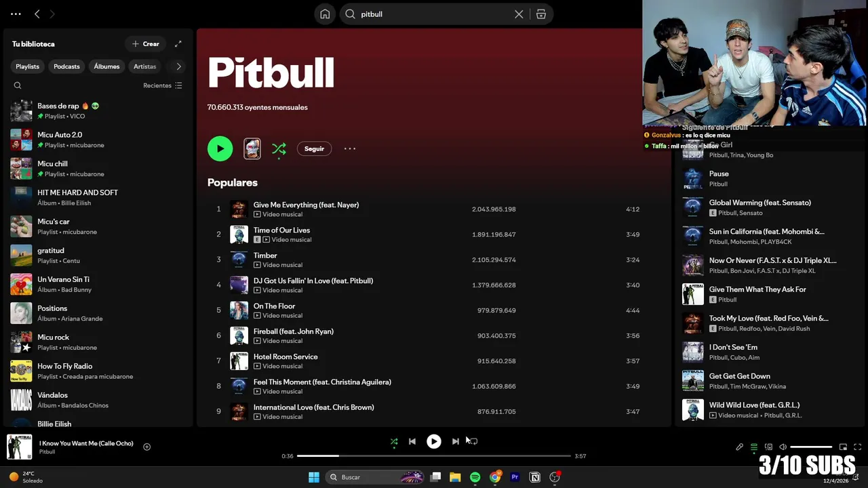The image size is (868, 488).
Task: Expand the library panel to full view
Action: click(178, 44)
